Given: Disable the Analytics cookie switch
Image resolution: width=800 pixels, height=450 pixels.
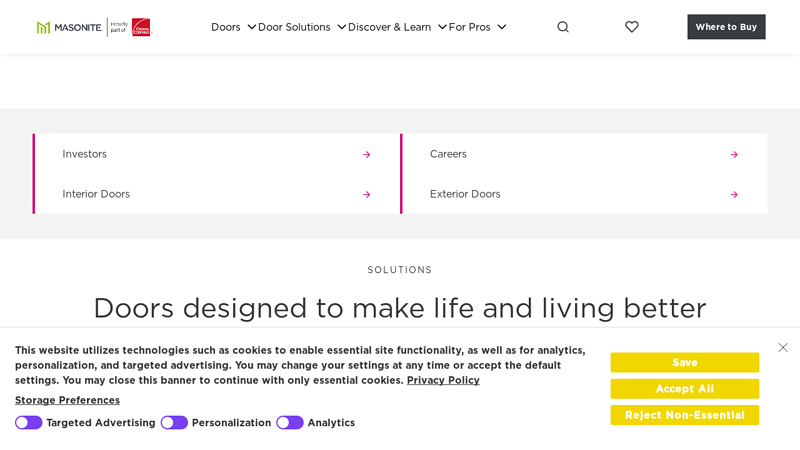Looking at the screenshot, I should [290, 423].
